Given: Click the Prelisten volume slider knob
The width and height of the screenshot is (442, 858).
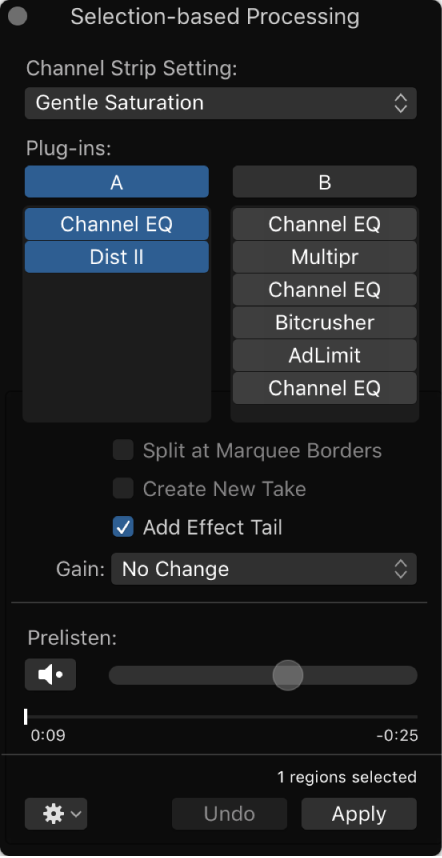Looking at the screenshot, I should (x=288, y=675).
